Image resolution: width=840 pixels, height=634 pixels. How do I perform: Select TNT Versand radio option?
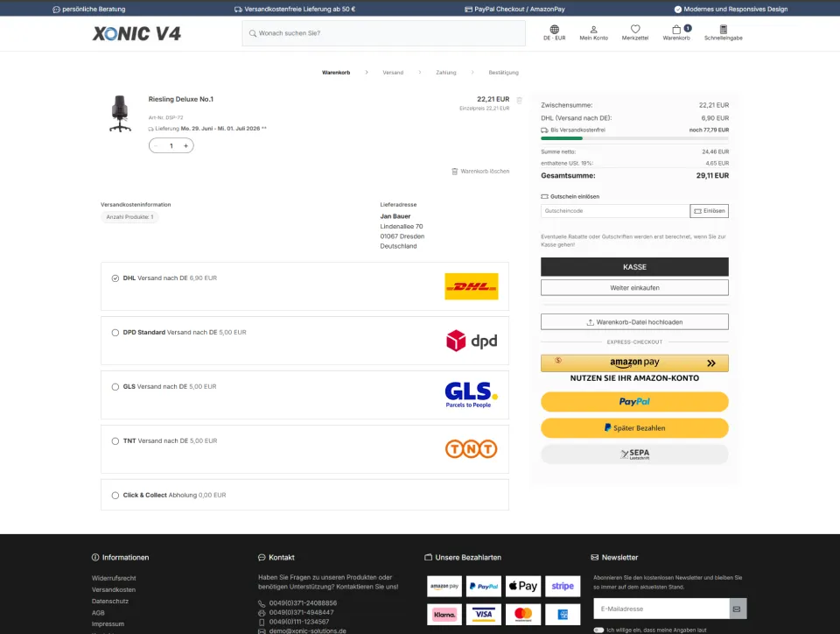(115, 441)
